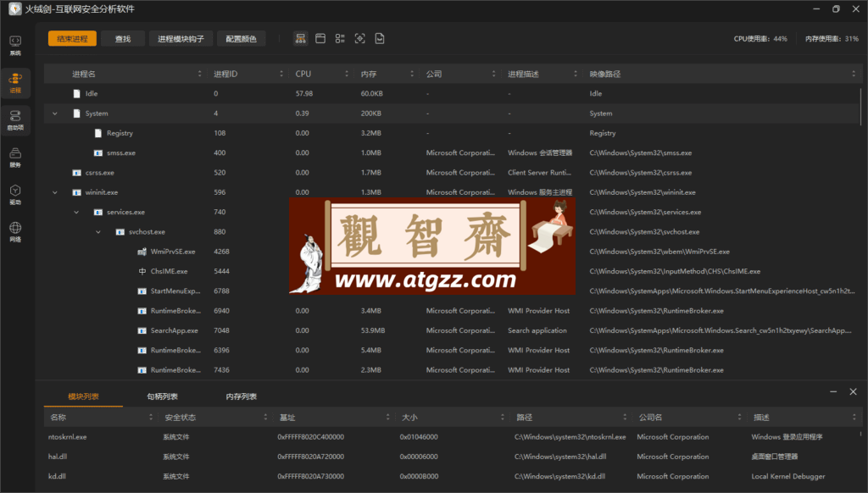Click the 查找 (Find) button

point(123,39)
